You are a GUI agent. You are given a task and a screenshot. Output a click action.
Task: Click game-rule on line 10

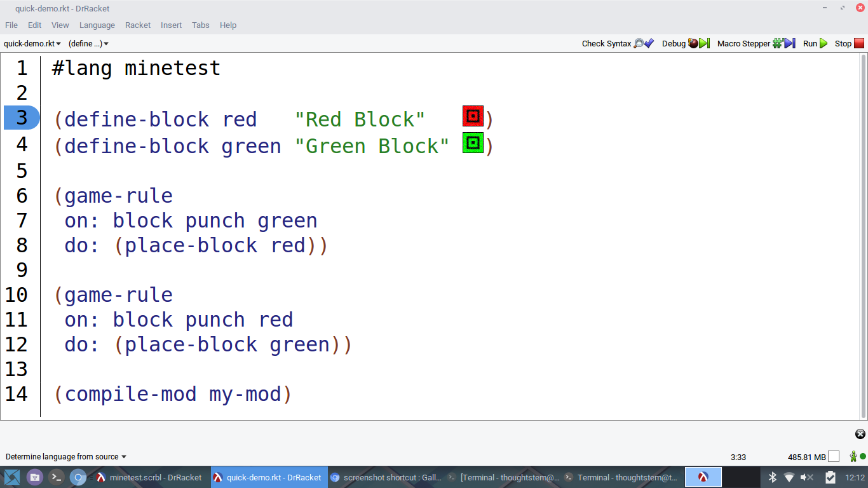tap(118, 295)
